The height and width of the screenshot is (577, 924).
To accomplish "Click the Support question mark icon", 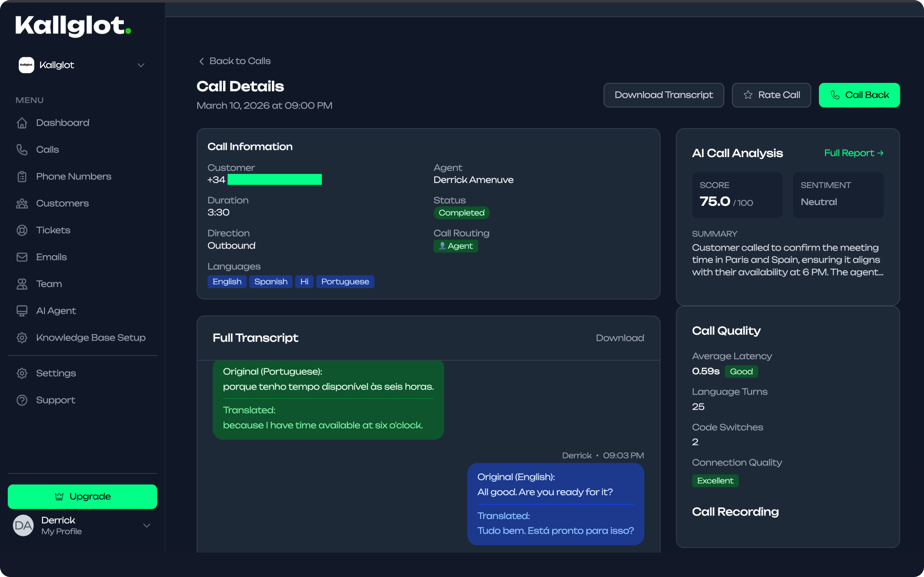I will point(22,400).
